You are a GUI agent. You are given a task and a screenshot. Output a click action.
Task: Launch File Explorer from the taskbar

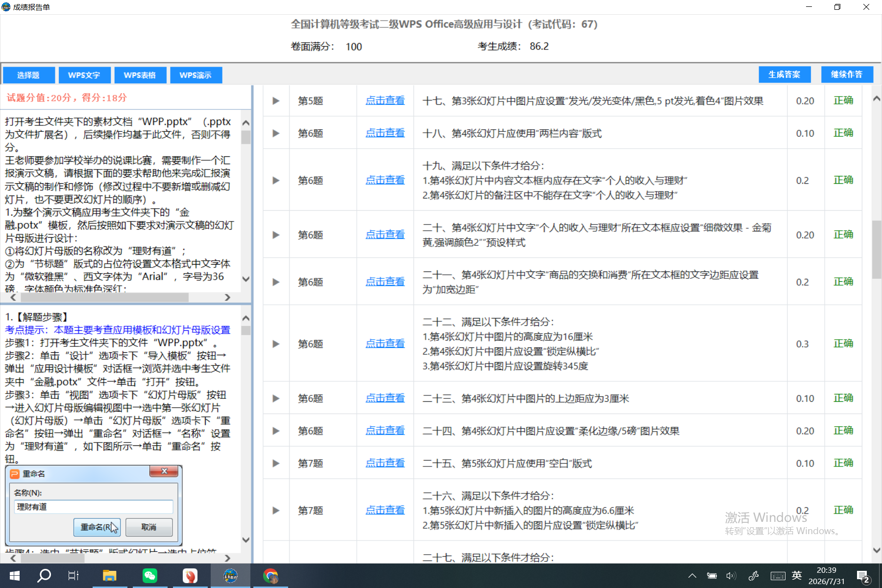point(109,576)
